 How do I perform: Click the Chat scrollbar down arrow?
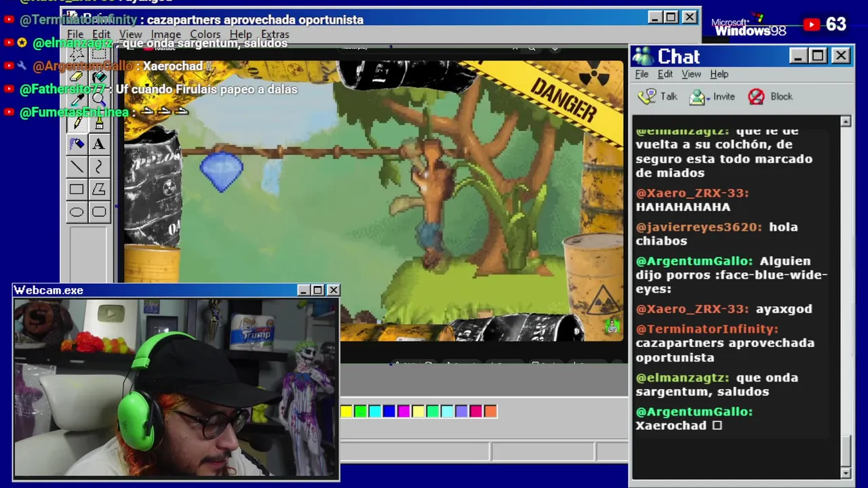point(846,472)
